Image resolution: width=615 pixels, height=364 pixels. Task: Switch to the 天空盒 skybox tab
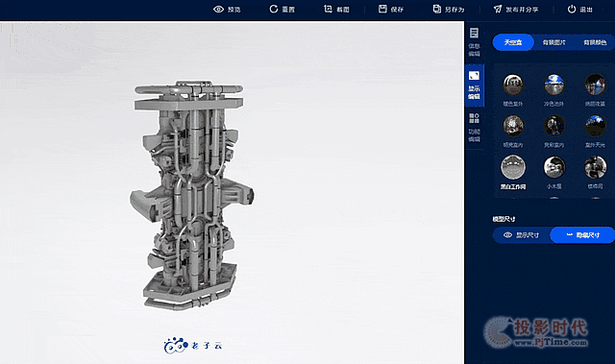click(x=513, y=42)
